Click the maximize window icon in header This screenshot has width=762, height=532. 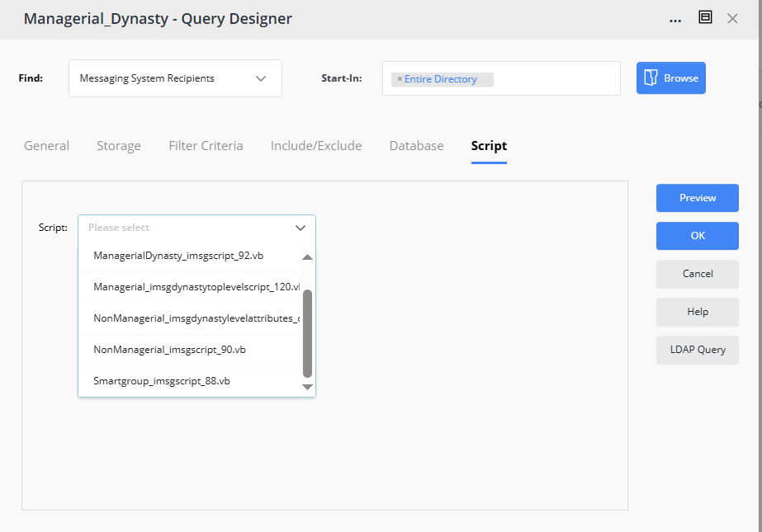[705, 17]
